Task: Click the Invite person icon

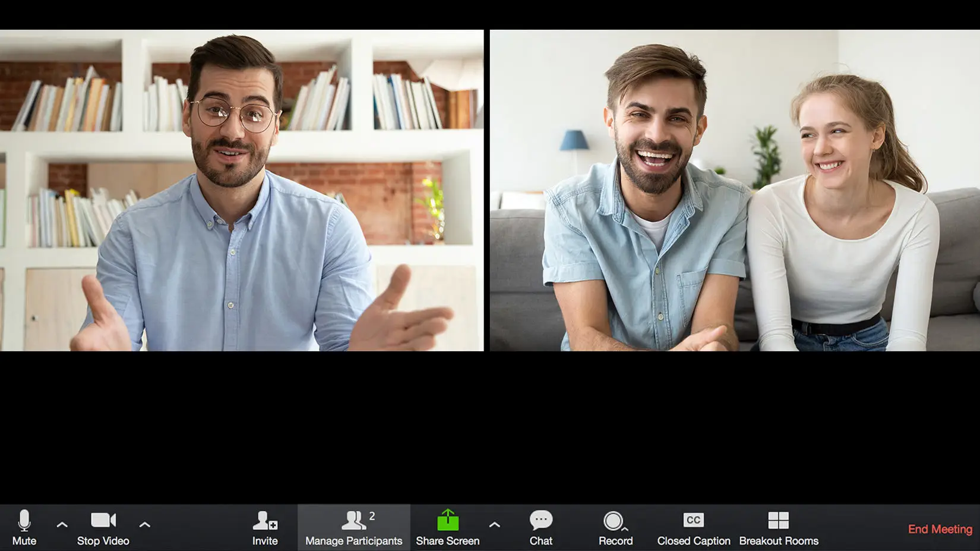Action: (264, 520)
